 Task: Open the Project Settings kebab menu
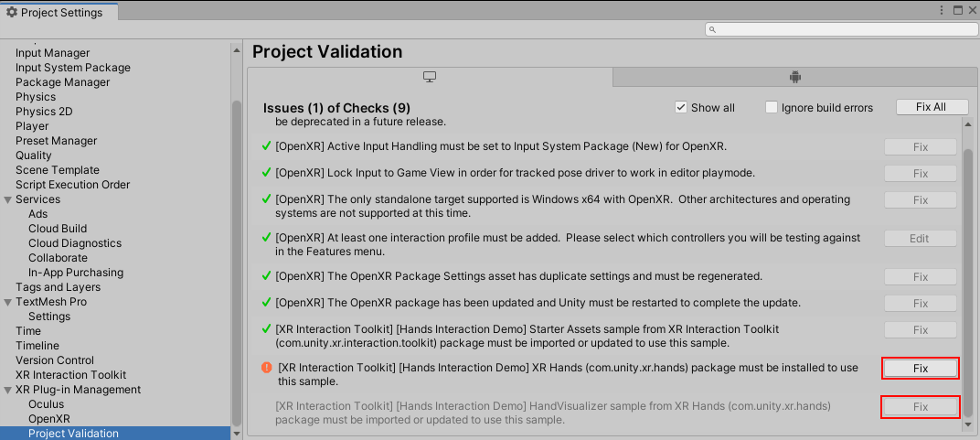942,11
